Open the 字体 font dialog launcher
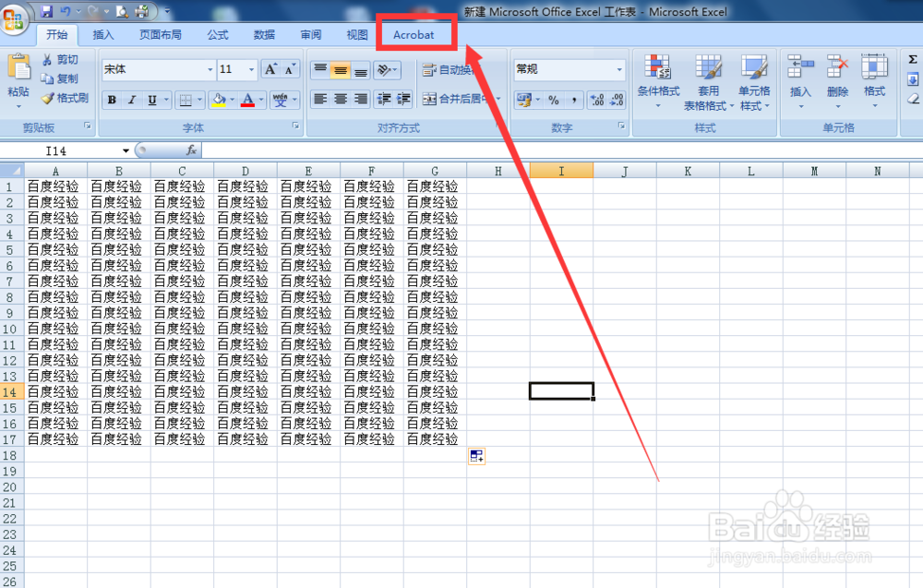Image resolution: width=923 pixels, height=588 pixels. point(295,126)
